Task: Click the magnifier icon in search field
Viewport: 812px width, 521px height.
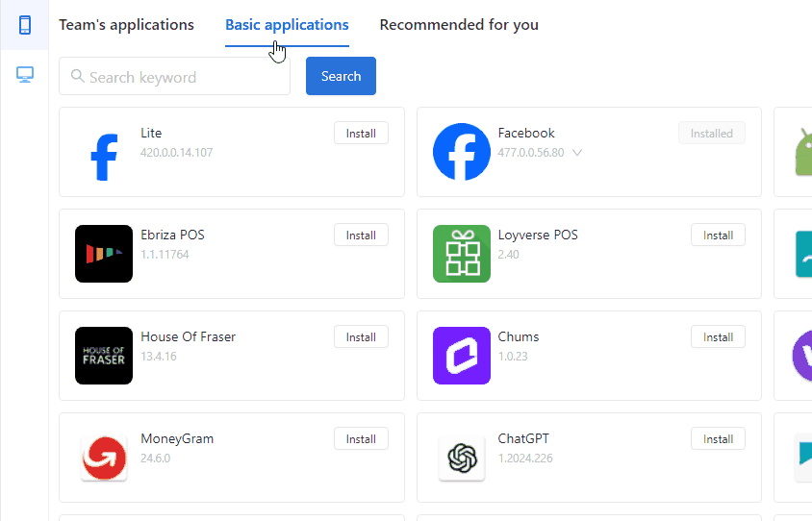Action: pos(78,76)
